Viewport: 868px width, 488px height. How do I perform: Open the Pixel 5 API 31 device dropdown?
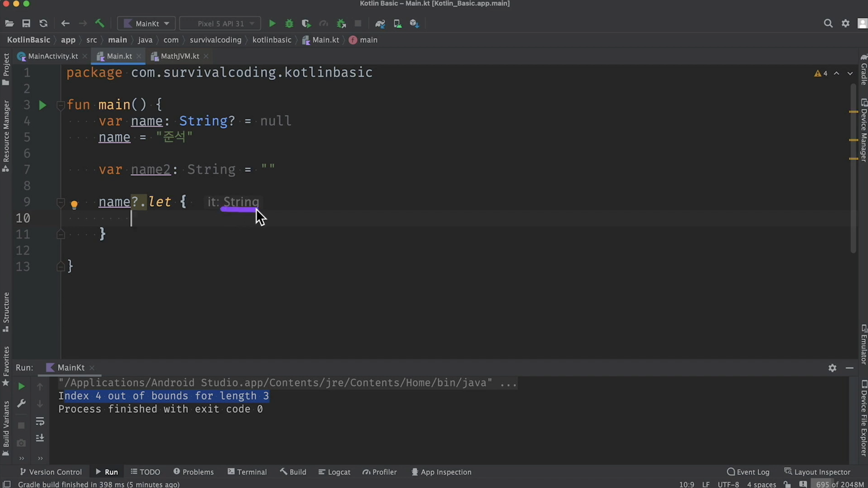pyautogui.click(x=220, y=24)
